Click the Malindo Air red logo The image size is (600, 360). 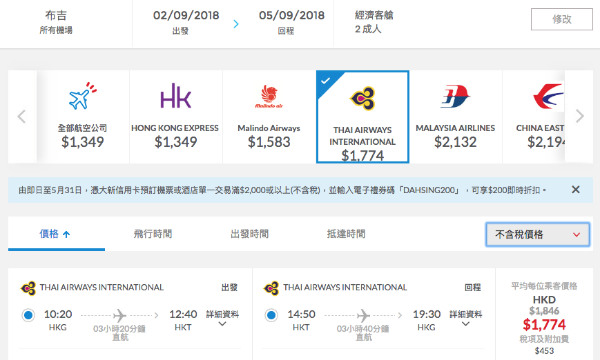269,97
